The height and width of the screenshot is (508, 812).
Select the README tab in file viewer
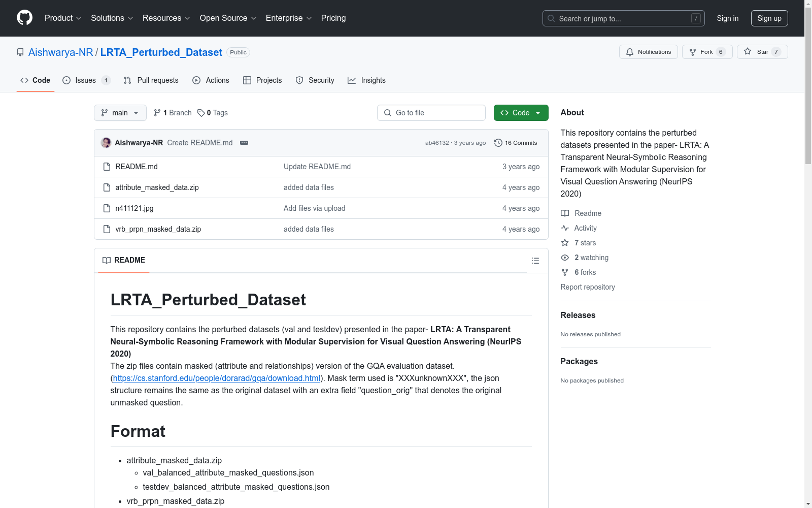(x=124, y=260)
